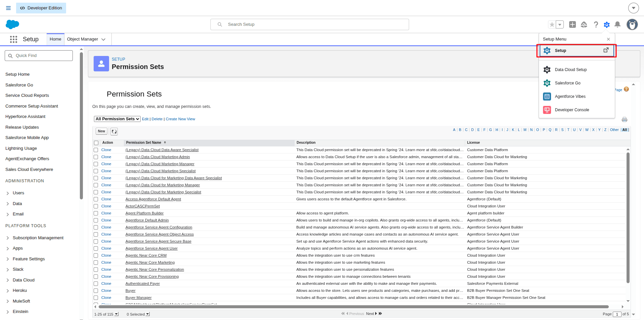Open the Help question mark icon
This screenshot has width=644, height=320.
pos(596,24)
